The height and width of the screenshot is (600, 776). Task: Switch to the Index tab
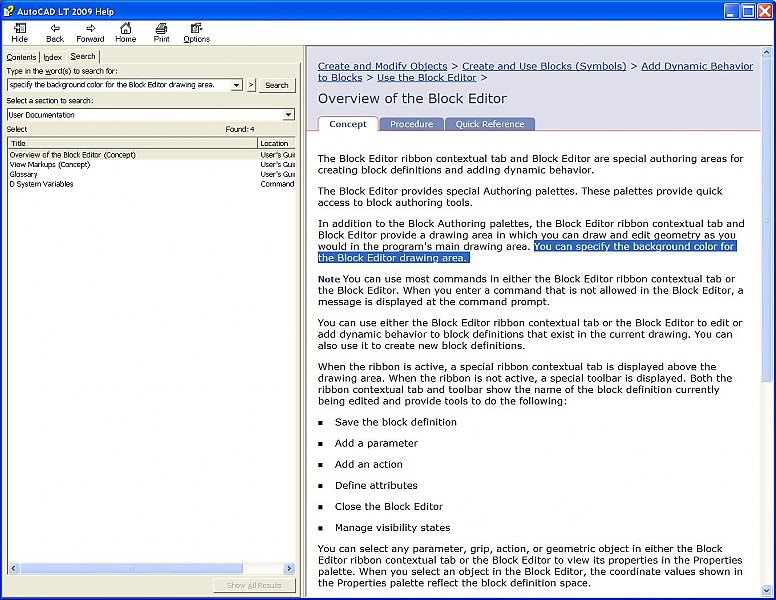[x=52, y=57]
